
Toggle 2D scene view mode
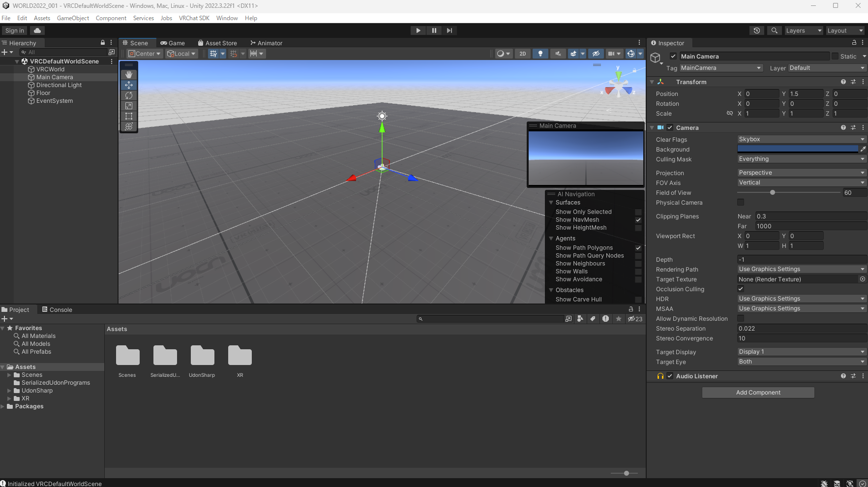point(523,54)
